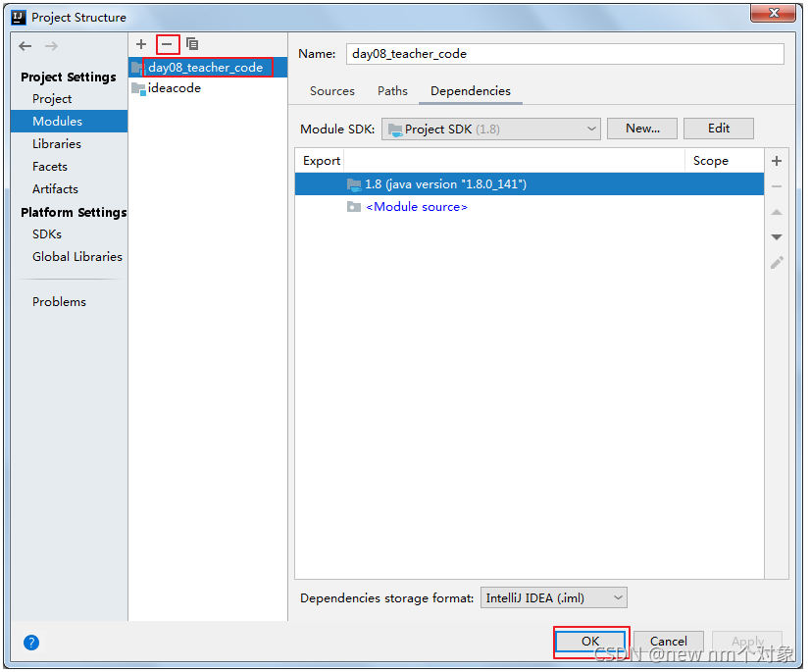Open Project settings section
810x672 pixels.
[x=52, y=99]
